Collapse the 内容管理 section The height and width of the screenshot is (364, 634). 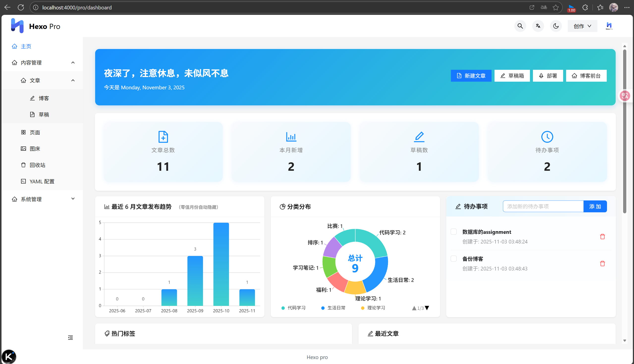pos(73,63)
